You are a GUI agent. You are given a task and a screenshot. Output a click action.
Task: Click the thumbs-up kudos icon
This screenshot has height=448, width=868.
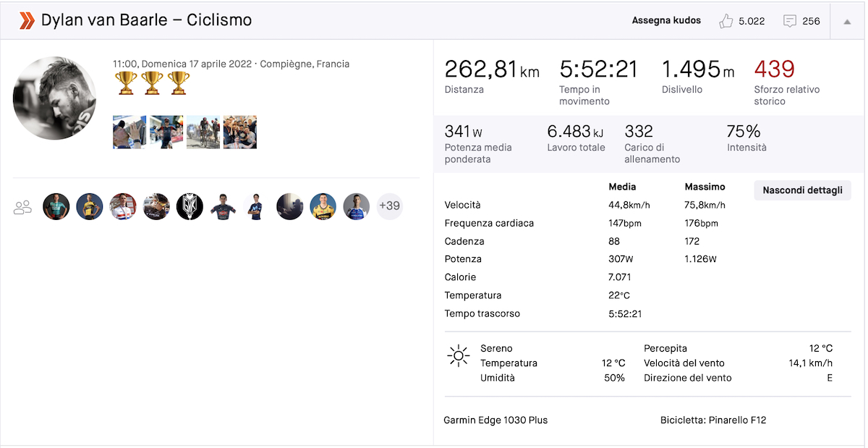tap(726, 21)
